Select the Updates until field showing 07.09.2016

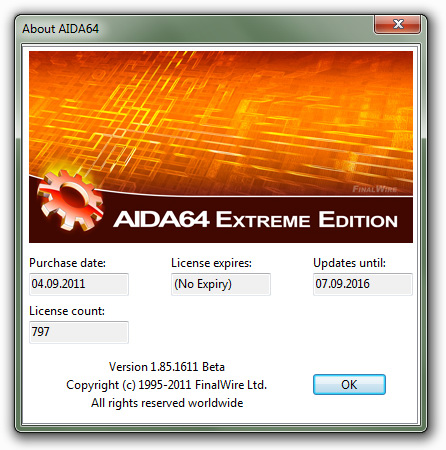[363, 284]
